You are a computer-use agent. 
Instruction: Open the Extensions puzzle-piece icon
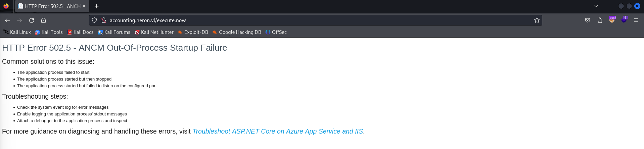pos(600,20)
